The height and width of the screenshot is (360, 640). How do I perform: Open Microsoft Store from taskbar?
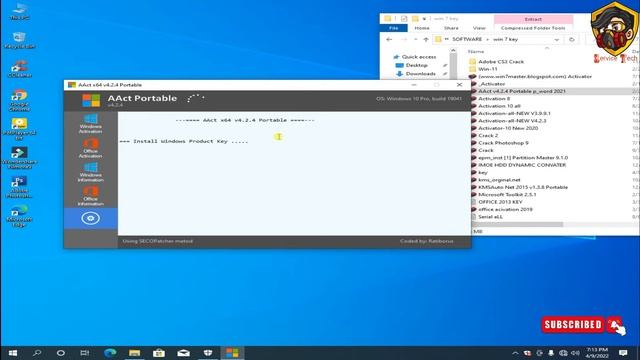pyautogui.click(x=159, y=353)
